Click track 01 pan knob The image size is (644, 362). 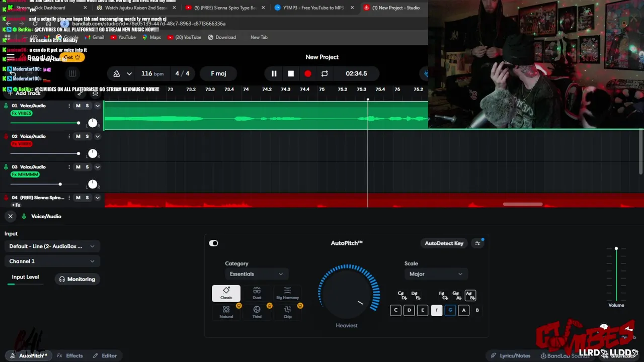(x=93, y=123)
